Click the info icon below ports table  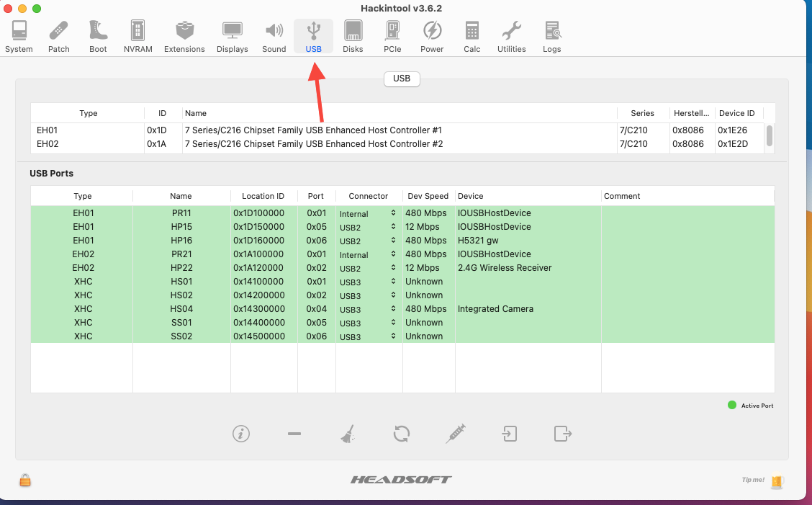pyautogui.click(x=241, y=434)
